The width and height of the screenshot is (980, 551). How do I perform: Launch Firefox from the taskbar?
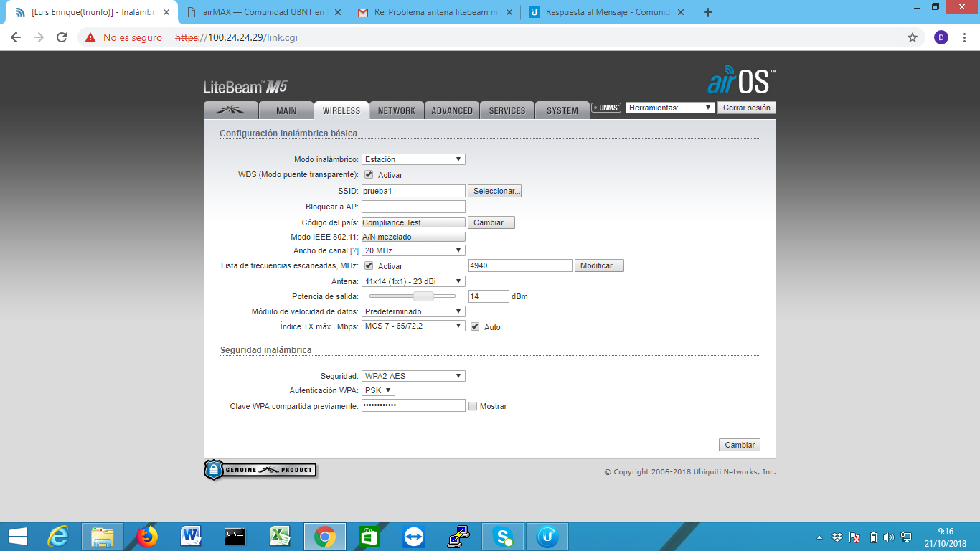147,536
